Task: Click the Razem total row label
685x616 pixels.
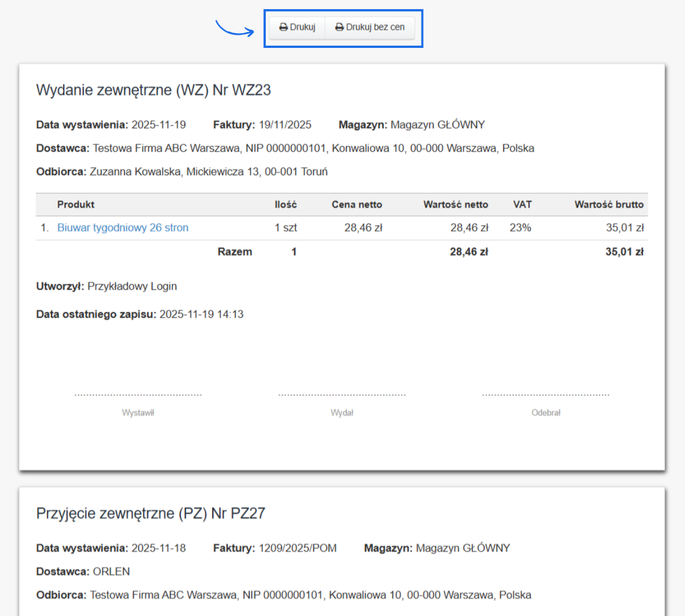Action: tap(234, 252)
